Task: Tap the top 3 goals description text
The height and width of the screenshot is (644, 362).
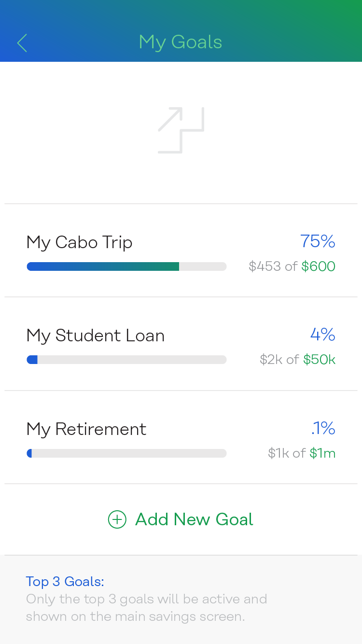Action: pyautogui.click(x=146, y=608)
